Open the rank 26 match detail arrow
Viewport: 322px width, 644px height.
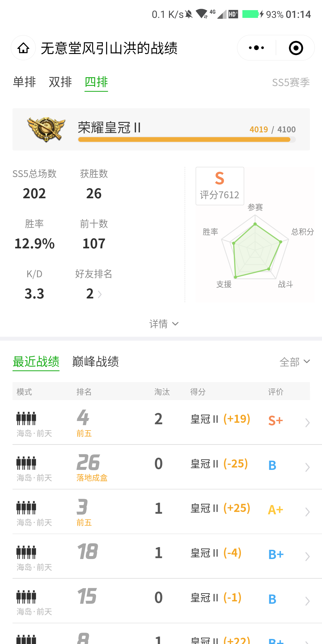pos(307,467)
